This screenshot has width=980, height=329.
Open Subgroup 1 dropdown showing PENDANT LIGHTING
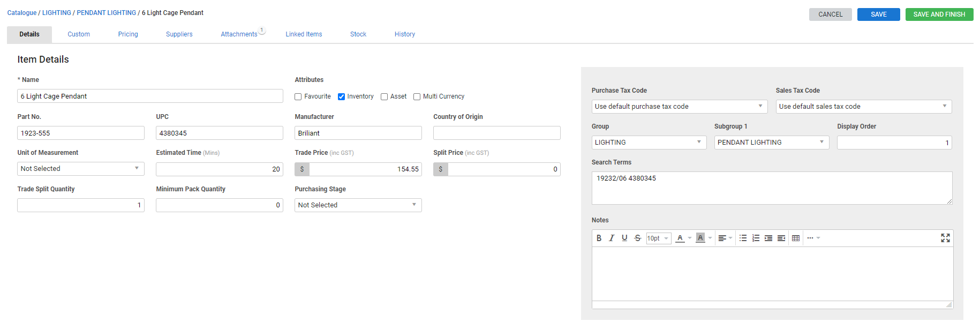(x=772, y=143)
